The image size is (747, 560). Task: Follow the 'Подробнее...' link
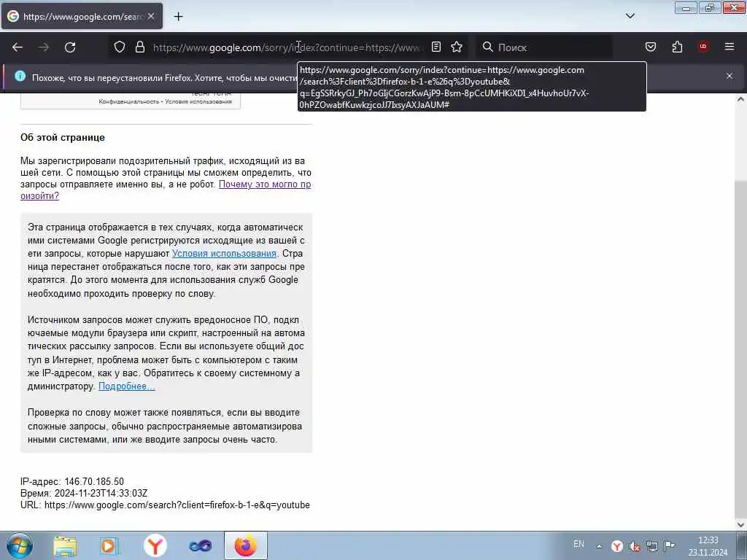click(x=127, y=386)
